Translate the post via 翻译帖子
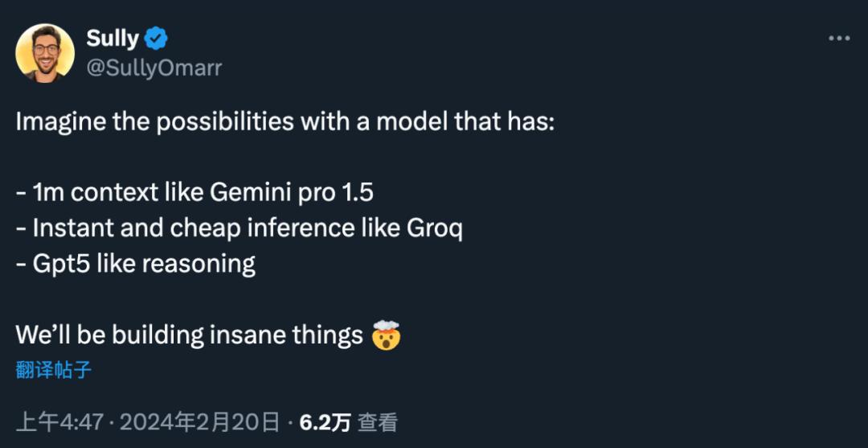 coord(54,370)
